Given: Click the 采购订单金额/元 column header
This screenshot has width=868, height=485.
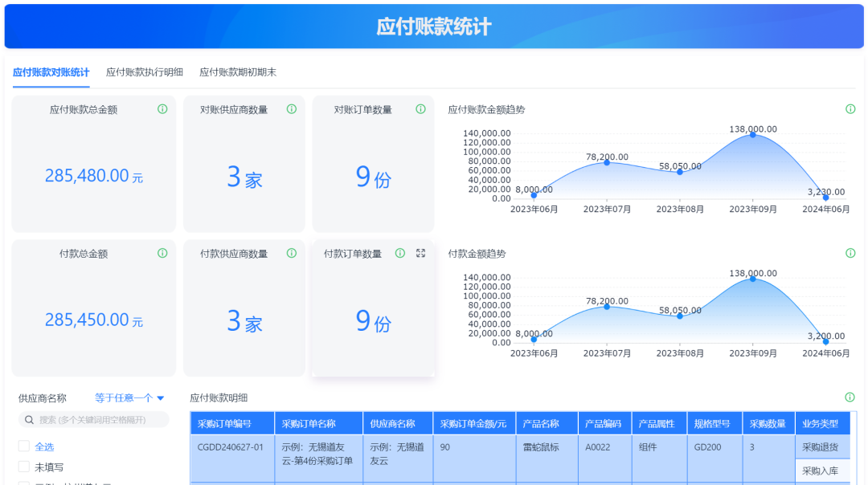Looking at the screenshot, I should point(474,424).
